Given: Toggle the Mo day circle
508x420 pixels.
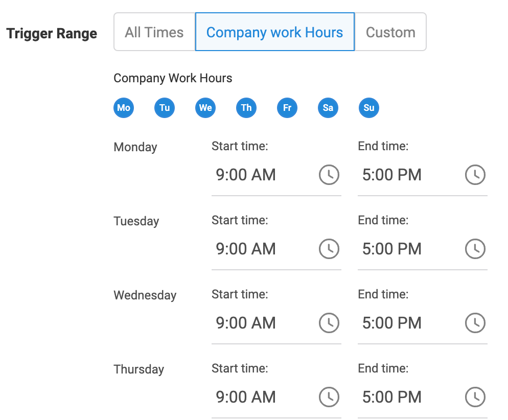Looking at the screenshot, I should pos(124,108).
